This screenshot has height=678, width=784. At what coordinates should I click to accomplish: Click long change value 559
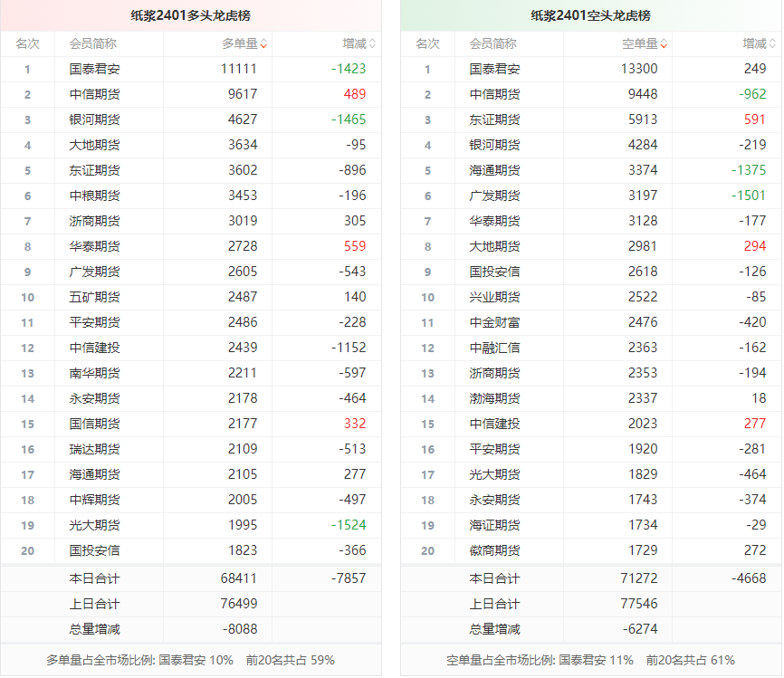pyautogui.click(x=355, y=246)
